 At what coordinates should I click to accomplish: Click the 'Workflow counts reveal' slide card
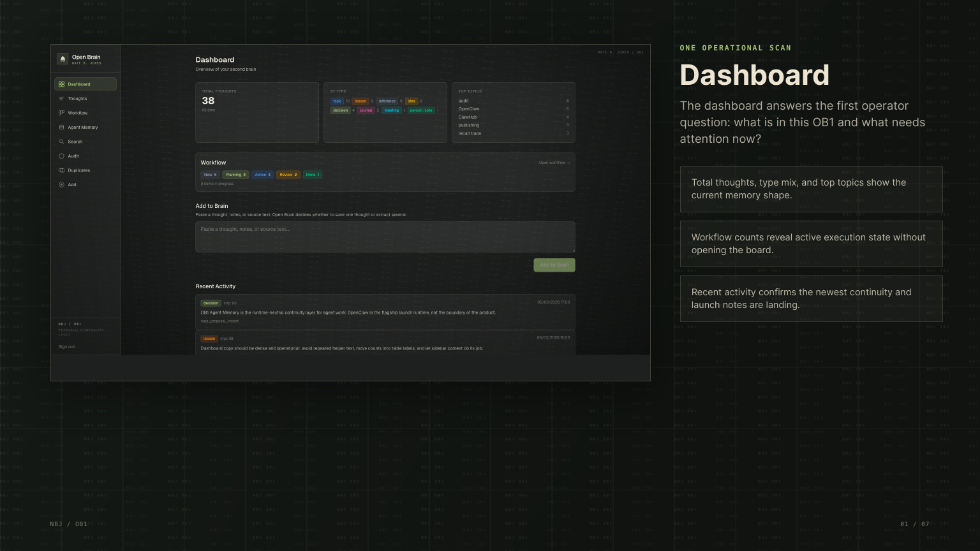(811, 244)
